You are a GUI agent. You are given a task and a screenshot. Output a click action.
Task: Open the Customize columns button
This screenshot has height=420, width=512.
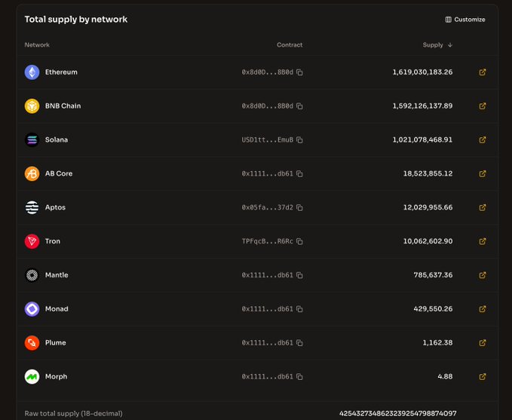tap(465, 20)
